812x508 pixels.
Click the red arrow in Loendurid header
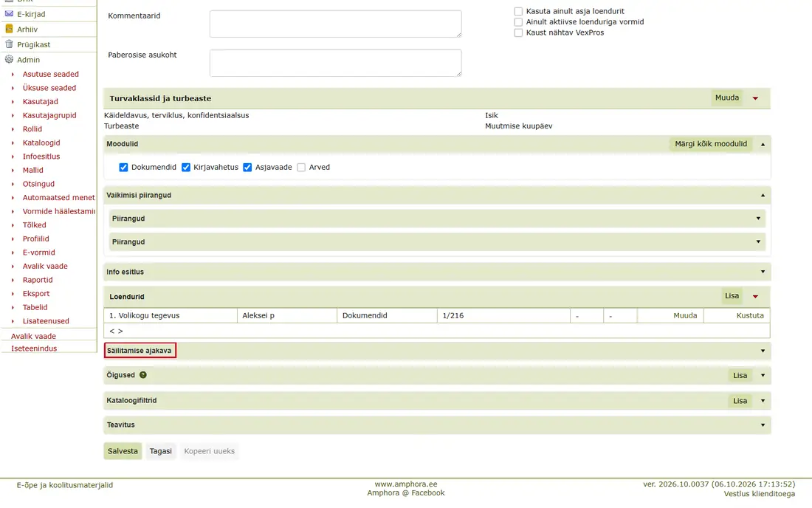point(756,297)
